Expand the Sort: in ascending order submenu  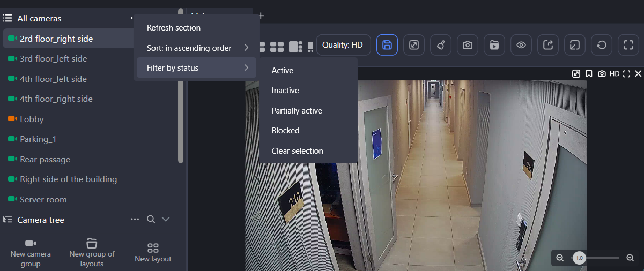196,48
